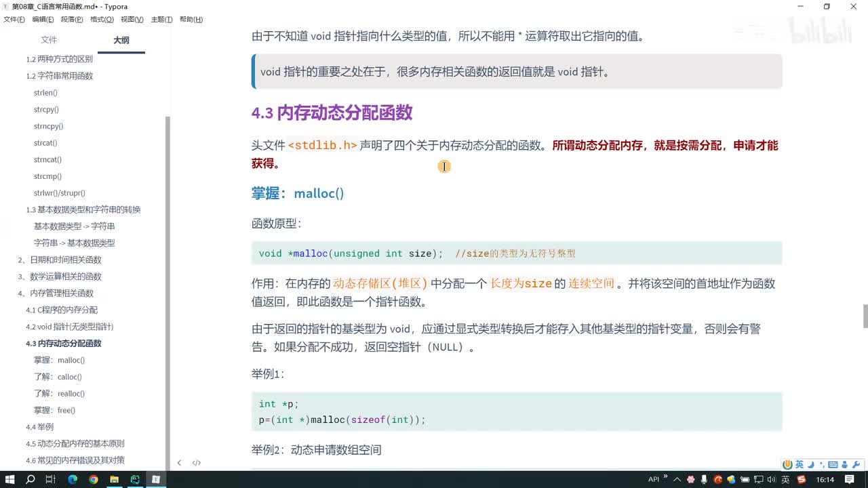Open Task View on the taskbar
Screen dimensions: 868x488
pyautogui.click(x=51, y=479)
